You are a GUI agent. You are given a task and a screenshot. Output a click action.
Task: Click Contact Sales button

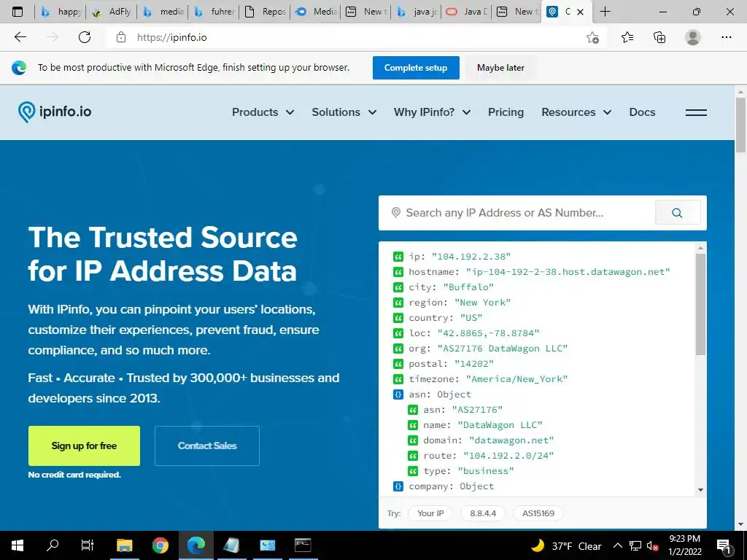(206, 446)
